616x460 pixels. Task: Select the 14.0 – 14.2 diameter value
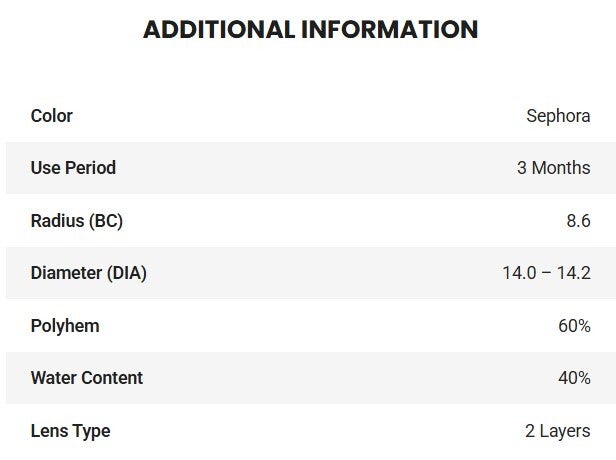pos(546,273)
